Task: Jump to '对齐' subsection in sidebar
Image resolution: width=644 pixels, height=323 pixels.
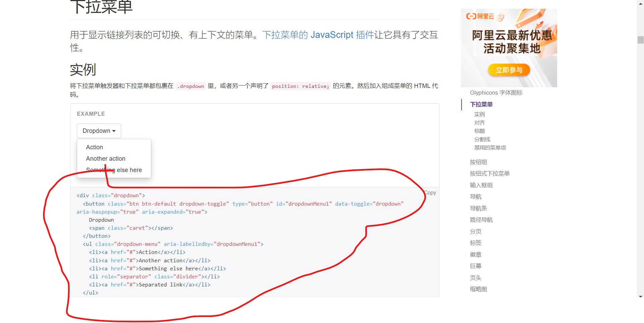Action: tap(479, 123)
